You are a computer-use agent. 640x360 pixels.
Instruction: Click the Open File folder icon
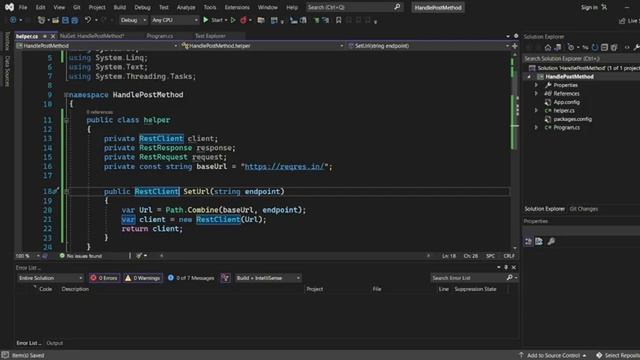tap(55, 20)
